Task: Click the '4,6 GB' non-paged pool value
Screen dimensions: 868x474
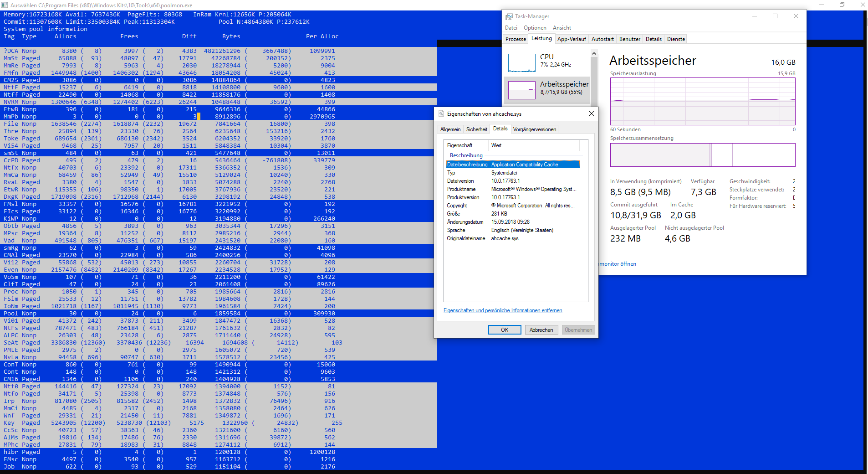Action: (x=677, y=239)
